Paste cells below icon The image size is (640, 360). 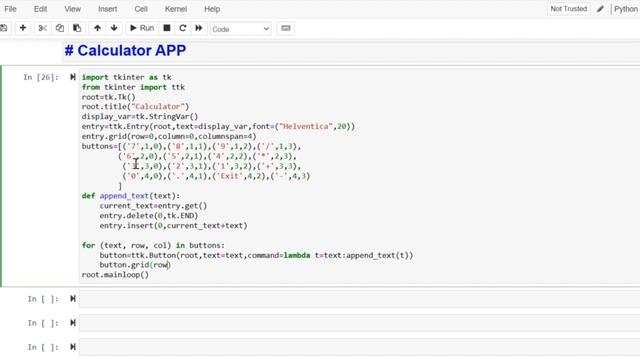[x=77, y=28]
